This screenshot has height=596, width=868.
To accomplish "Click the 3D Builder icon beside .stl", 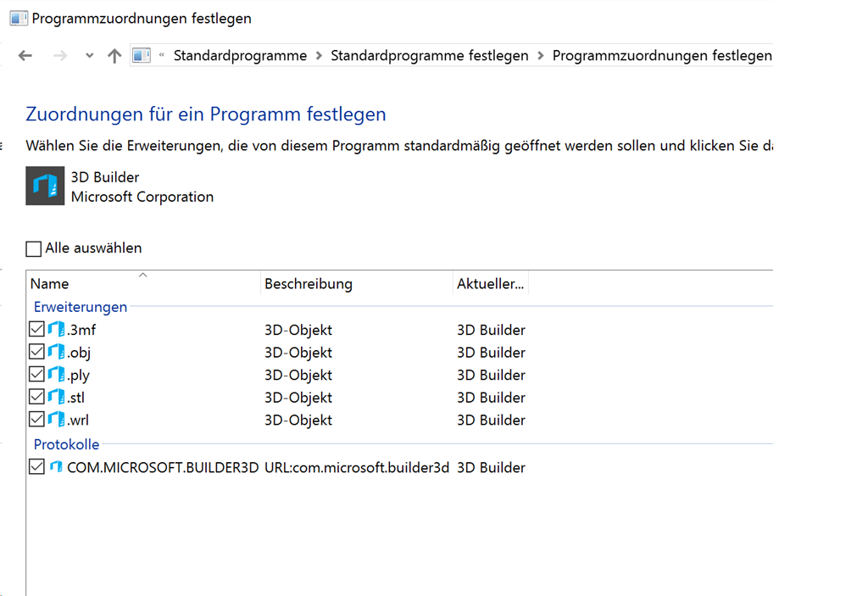I will tap(56, 397).
